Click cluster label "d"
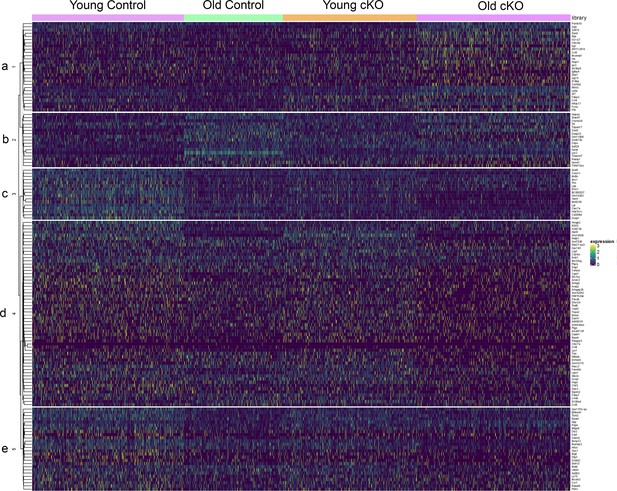The height and width of the screenshot is (491, 617). [x=4, y=313]
